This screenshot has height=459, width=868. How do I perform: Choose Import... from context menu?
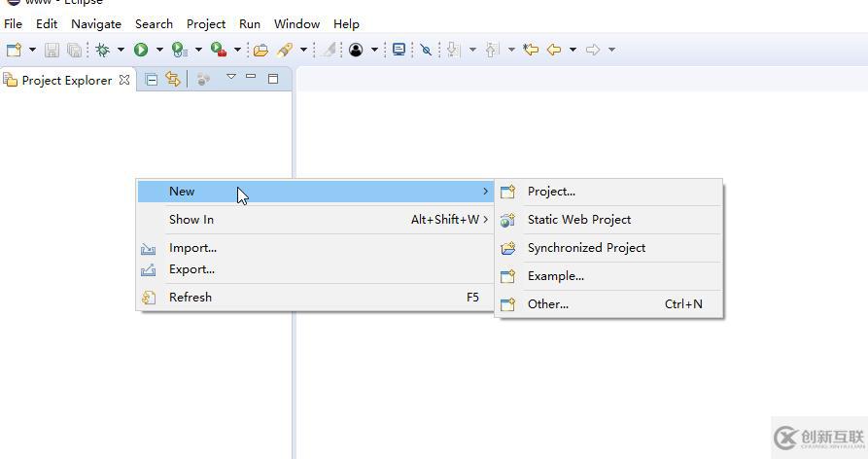click(316, 248)
